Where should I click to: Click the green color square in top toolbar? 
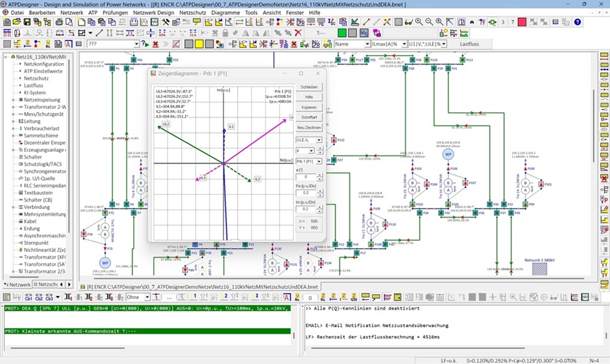pos(342,33)
